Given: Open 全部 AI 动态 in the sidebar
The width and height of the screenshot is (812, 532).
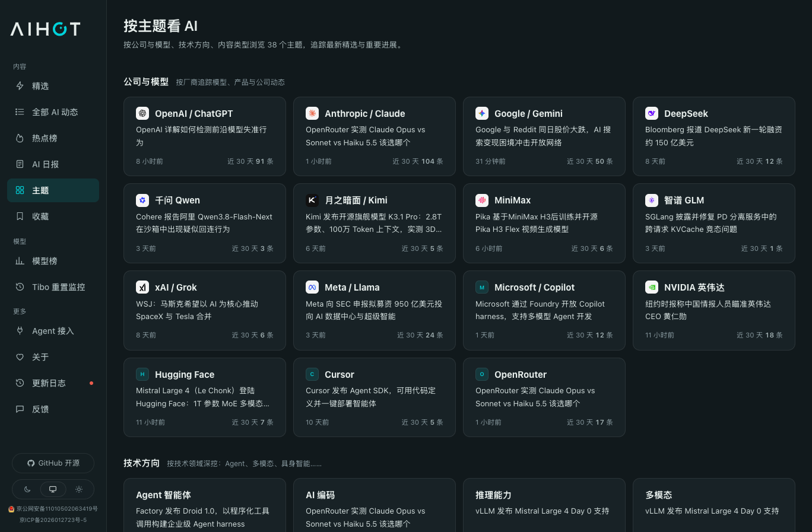Looking at the screenshot, I should pos(53,112).
